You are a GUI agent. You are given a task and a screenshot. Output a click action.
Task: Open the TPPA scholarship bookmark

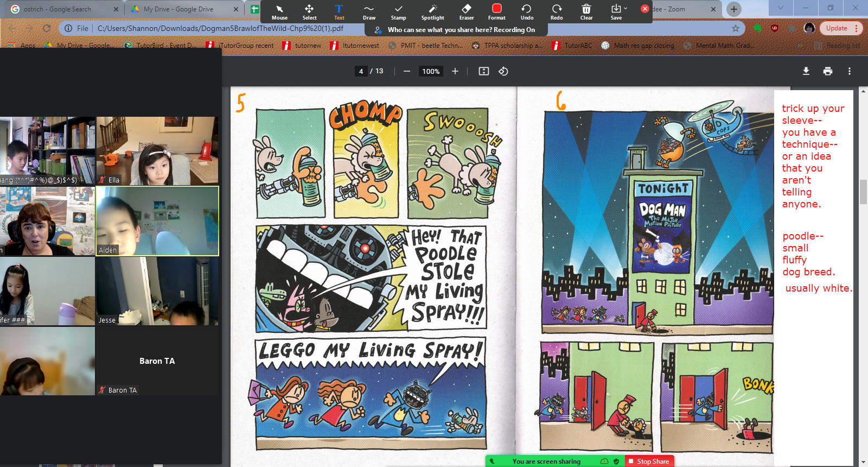tap(507, 46)
